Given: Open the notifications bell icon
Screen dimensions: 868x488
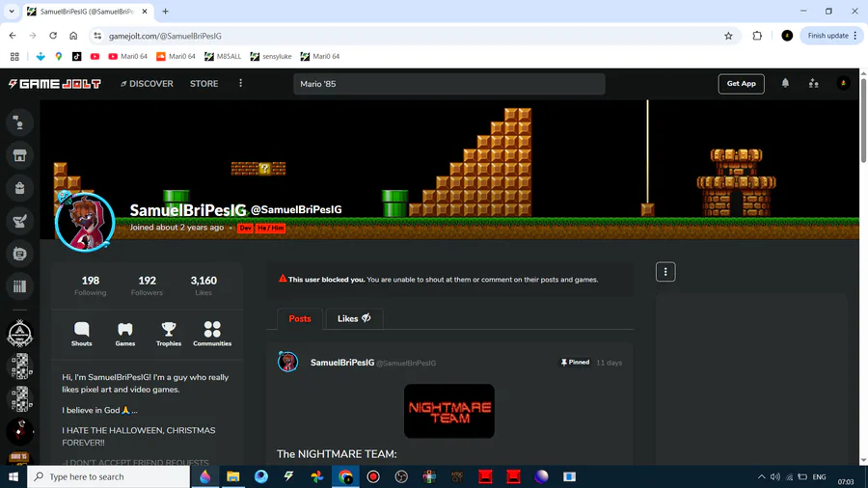Looking at the screenshot, I should [x=785, y=84].
